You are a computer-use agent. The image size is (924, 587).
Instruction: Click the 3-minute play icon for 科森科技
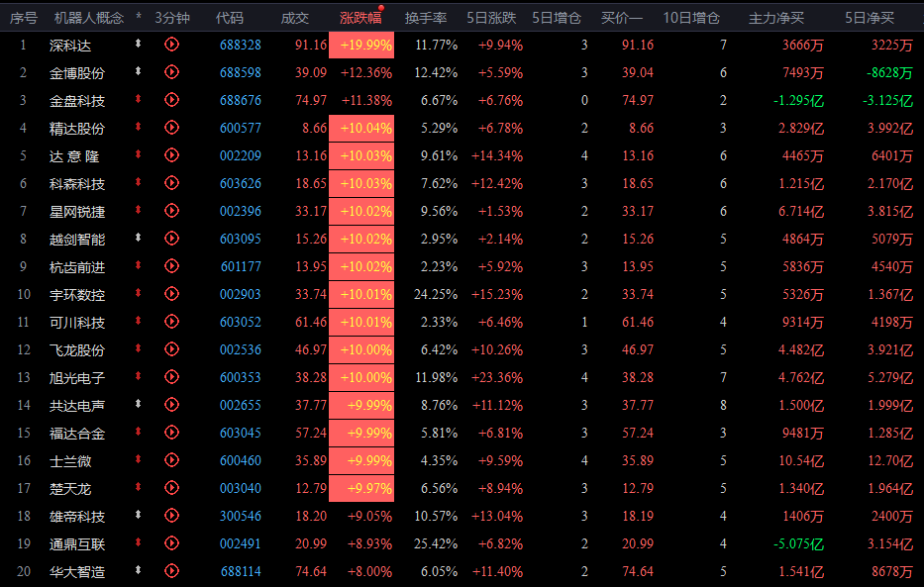pyautogui.click(x=171, y=183)
